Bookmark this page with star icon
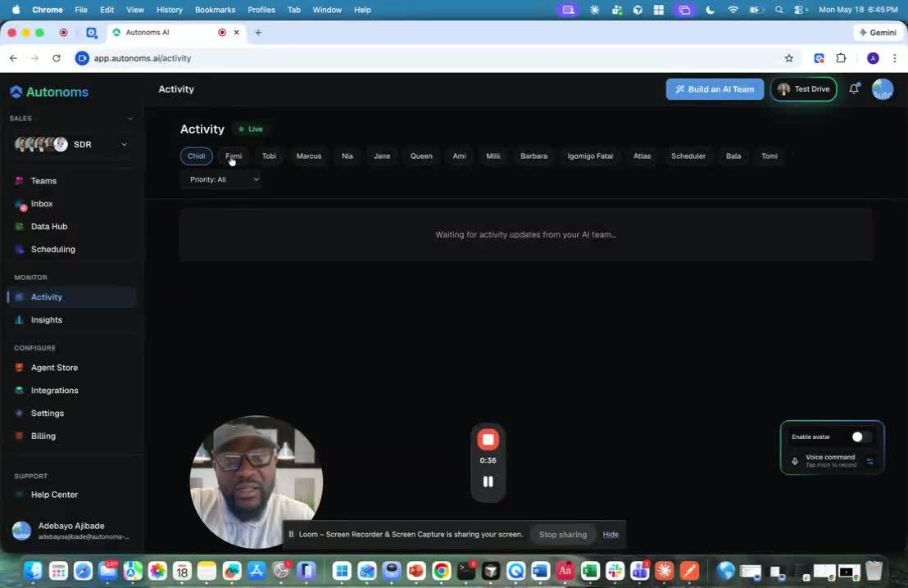This screenshot has width=908, height=588. pyautogui.click(x=788, y=58)
